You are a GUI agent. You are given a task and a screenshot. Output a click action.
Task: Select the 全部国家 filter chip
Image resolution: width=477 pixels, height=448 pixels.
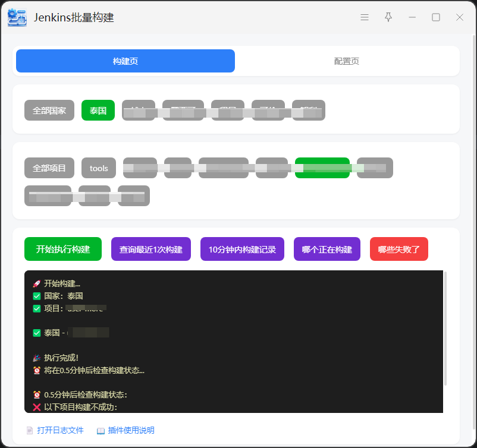coord(49,111)
